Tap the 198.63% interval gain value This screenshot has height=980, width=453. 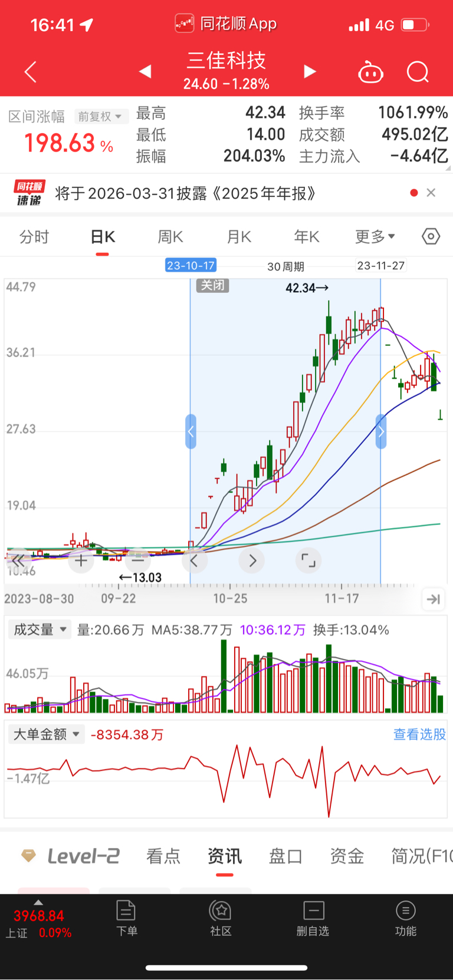68,143
